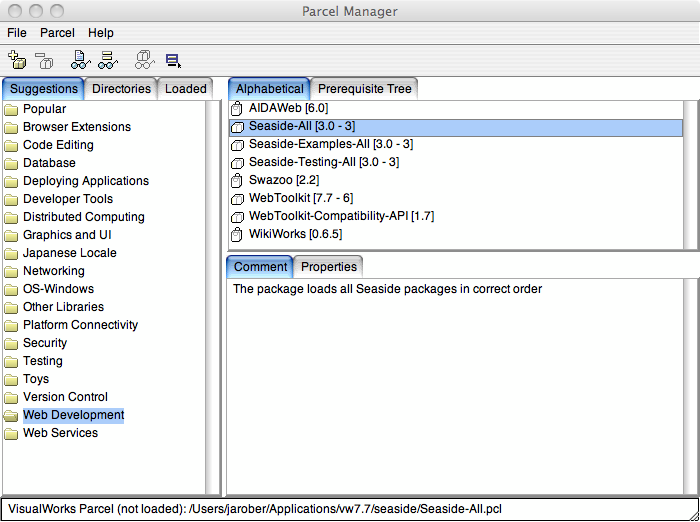Image resolution: width=700 pixels, height=522 pixels.
Task: Select the OS-Windows category
Action: pos(58,289)
